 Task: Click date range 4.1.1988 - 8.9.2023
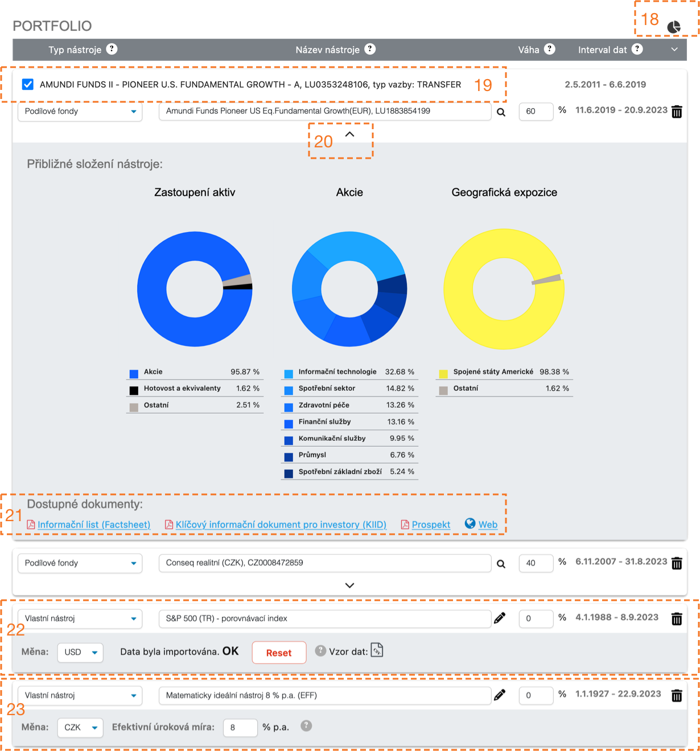[x=617, y=617]
